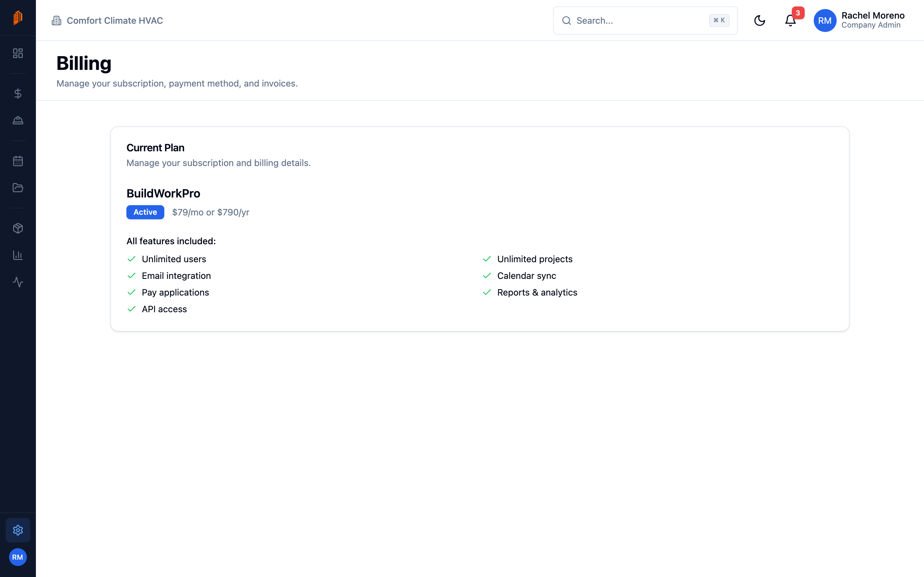Open the folder documents icon
The width and height of the screenshot is (924, 577).
click(x=18, y=188)
